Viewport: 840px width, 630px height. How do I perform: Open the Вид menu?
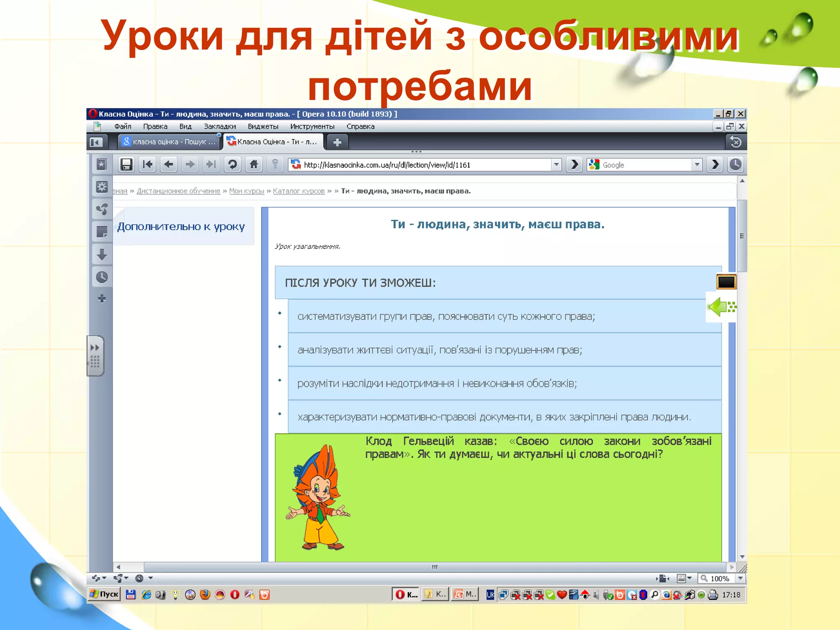(x=185, y=126)
